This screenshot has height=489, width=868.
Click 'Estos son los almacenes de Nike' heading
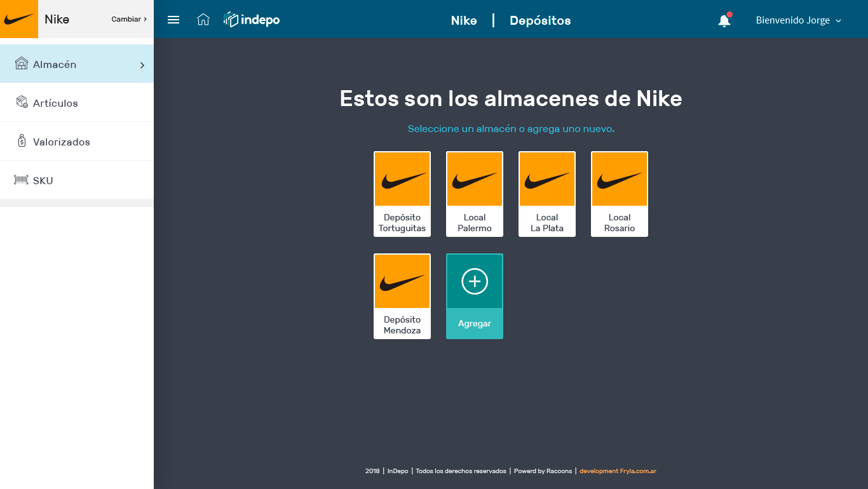pos(511,99)
